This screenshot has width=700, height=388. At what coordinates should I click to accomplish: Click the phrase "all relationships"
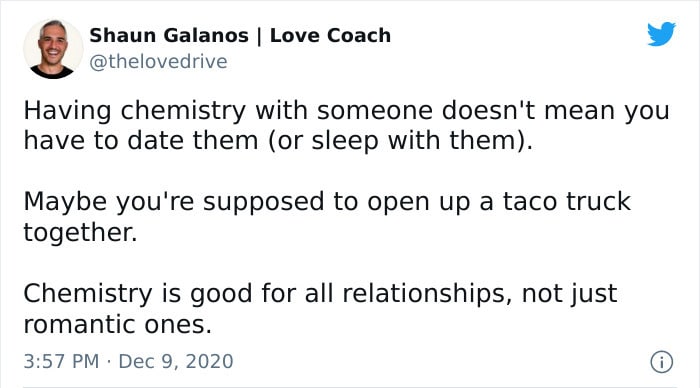point(408,294)
